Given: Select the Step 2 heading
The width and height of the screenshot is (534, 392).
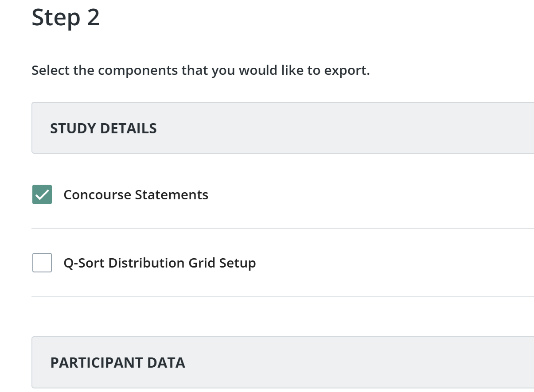Looking at the screenshot, I should point(65,18).
